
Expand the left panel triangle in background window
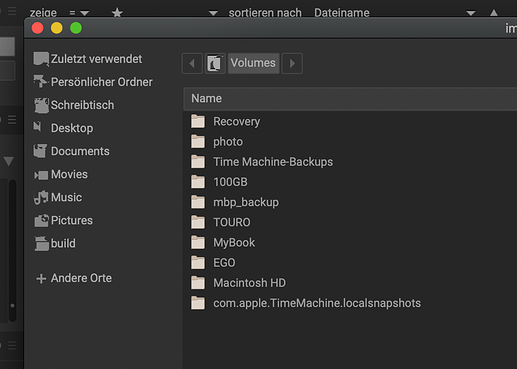click(x=9, y=161)
